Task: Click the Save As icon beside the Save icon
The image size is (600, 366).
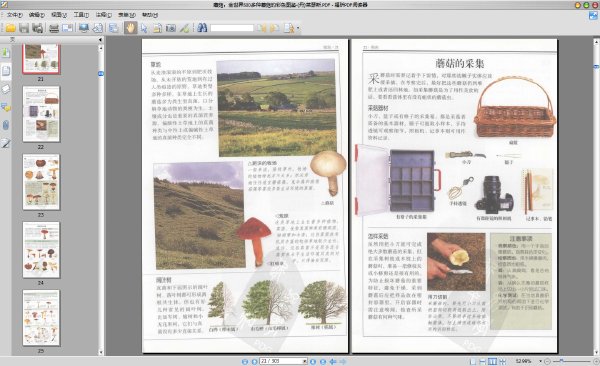Action: [x=37, y=28]
